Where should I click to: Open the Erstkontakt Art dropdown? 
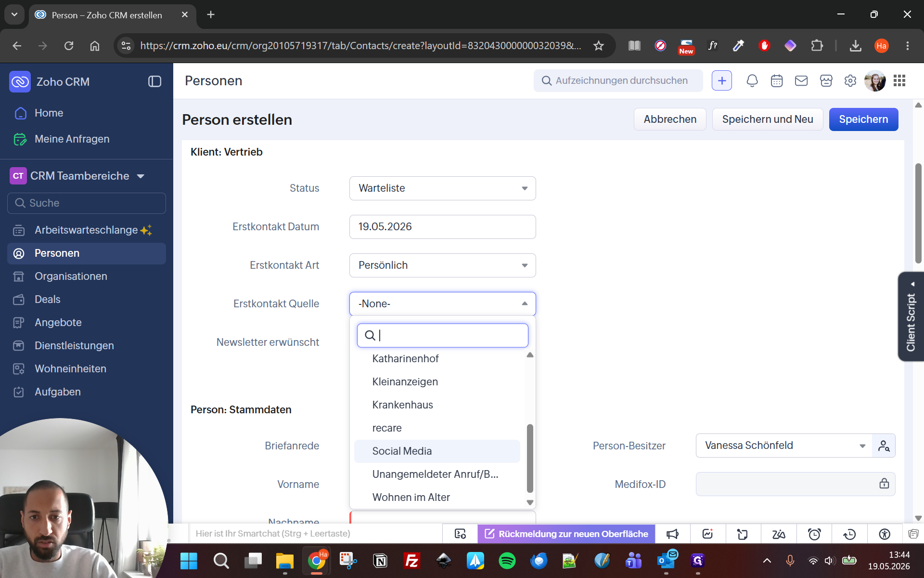pyautogui.click(x=442, y=265)
